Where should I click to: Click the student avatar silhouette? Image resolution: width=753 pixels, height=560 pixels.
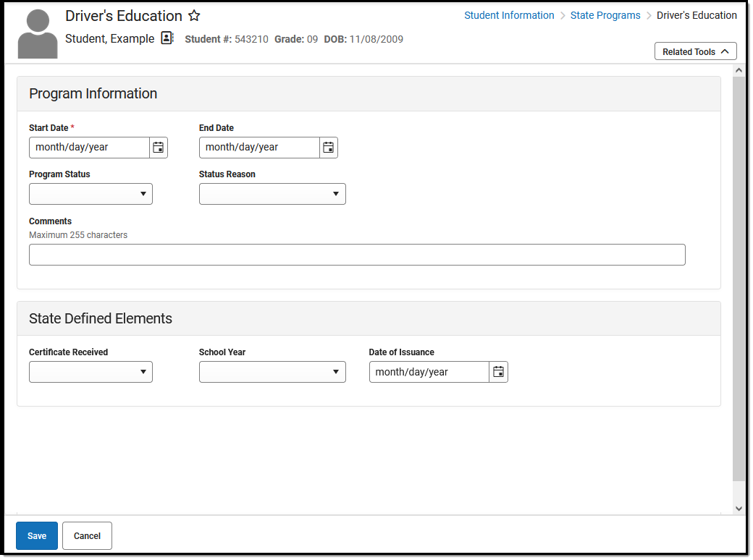(38, 34)
